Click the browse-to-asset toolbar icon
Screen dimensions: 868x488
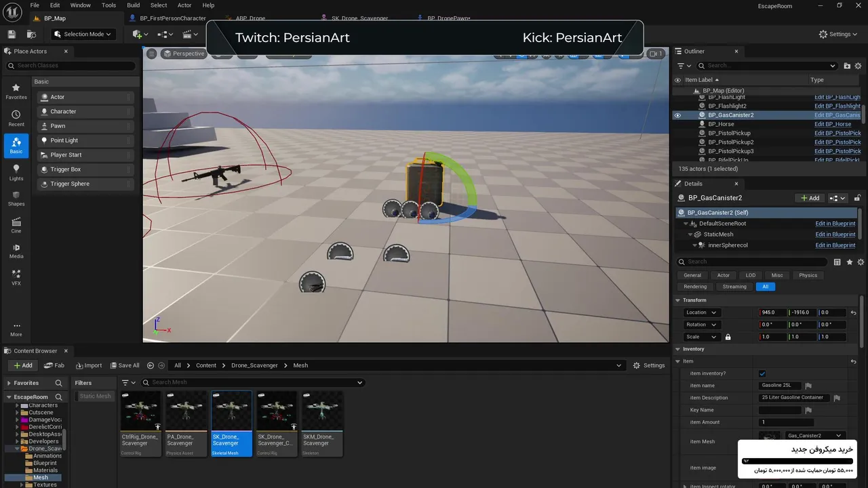click(31, 34)
